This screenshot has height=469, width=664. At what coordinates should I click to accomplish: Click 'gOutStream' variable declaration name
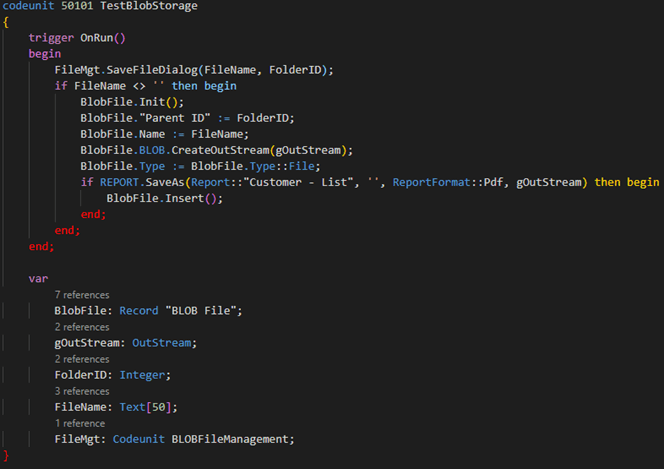[x=87, y=343]
